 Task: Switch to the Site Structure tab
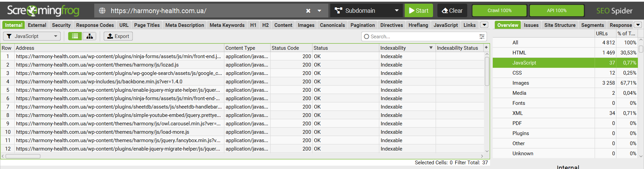560,25
